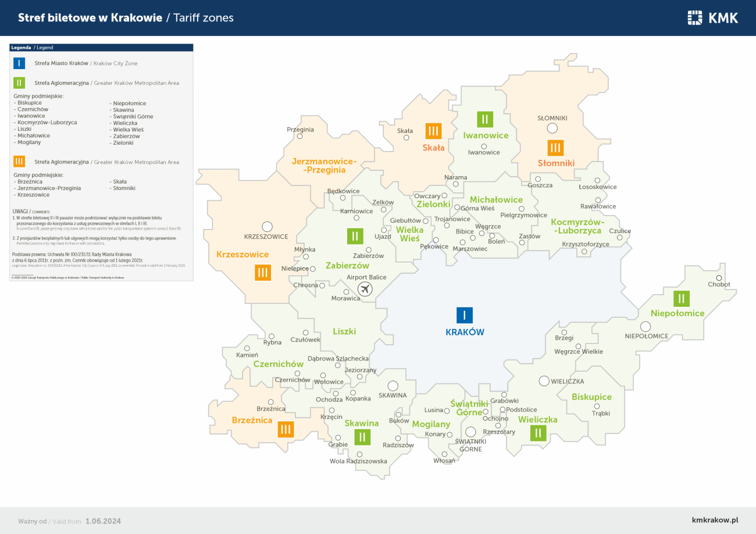
Task: Click the KMK logo in the header
Action: (712, 18)
